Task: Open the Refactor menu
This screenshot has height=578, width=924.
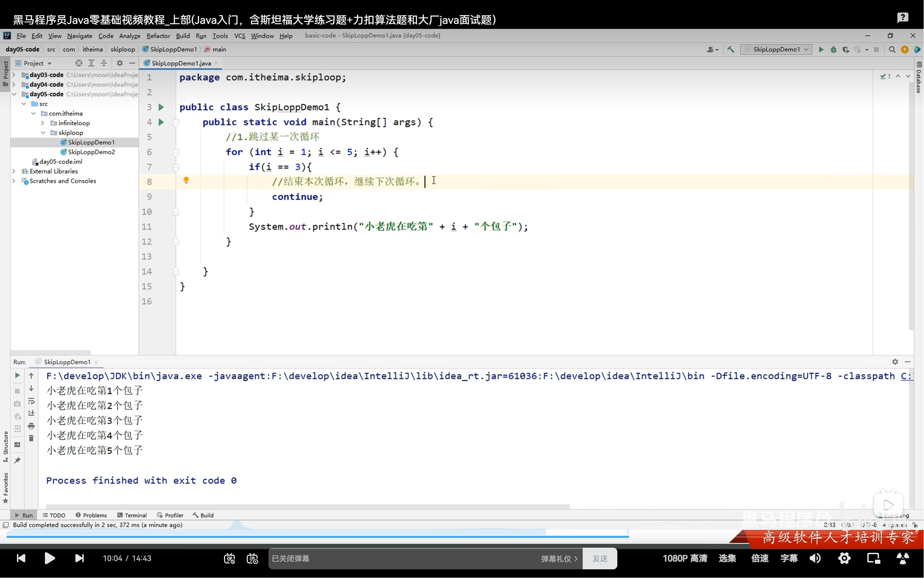Action: click(158, 35)
